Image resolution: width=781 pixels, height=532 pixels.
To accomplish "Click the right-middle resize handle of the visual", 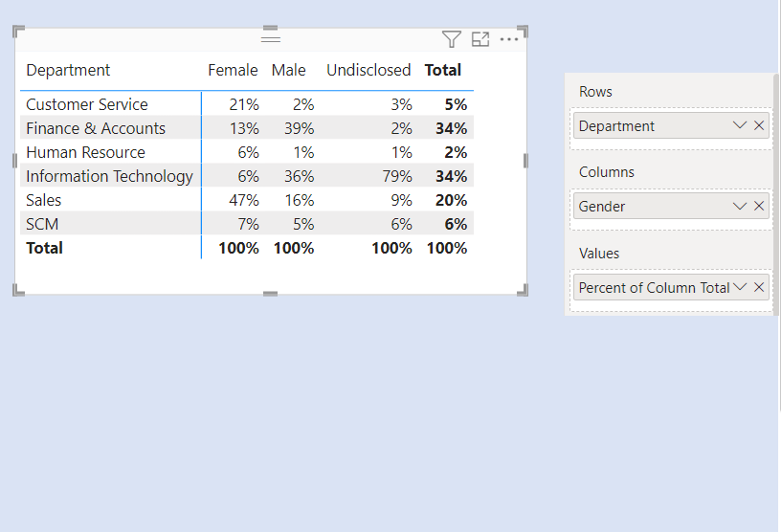I will [x=525, y=161].
